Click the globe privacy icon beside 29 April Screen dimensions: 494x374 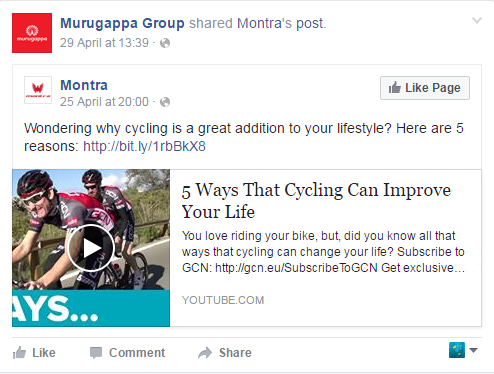(165, 43)
